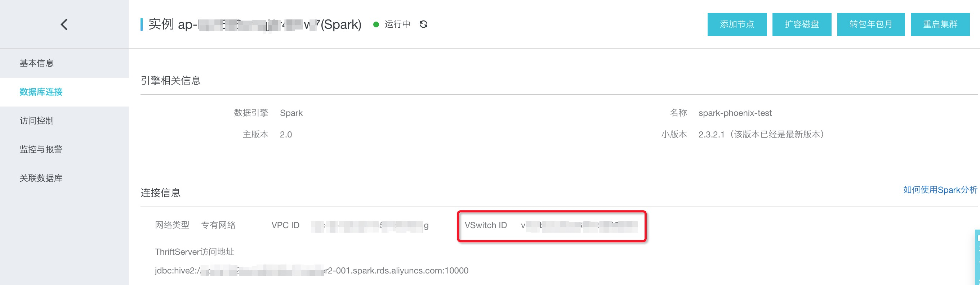Screen dimensions: 980x285
Task: Click the green running status dot
Action: point(376,25)
